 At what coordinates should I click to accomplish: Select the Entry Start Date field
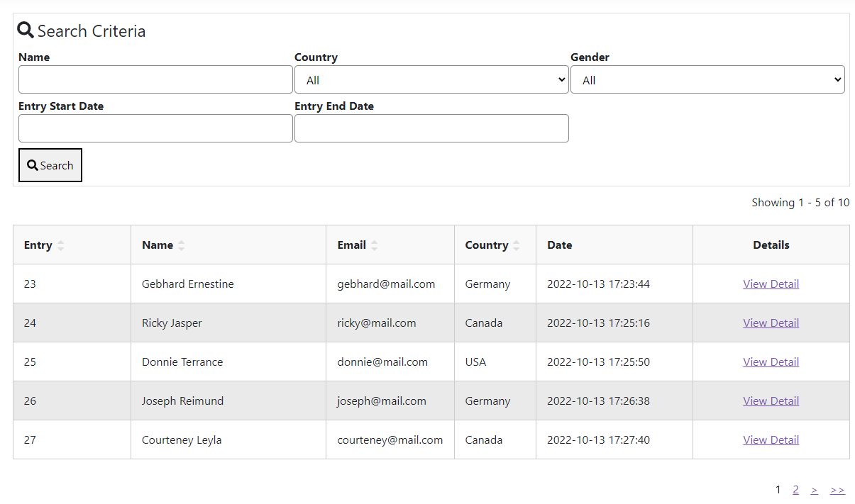155,128
